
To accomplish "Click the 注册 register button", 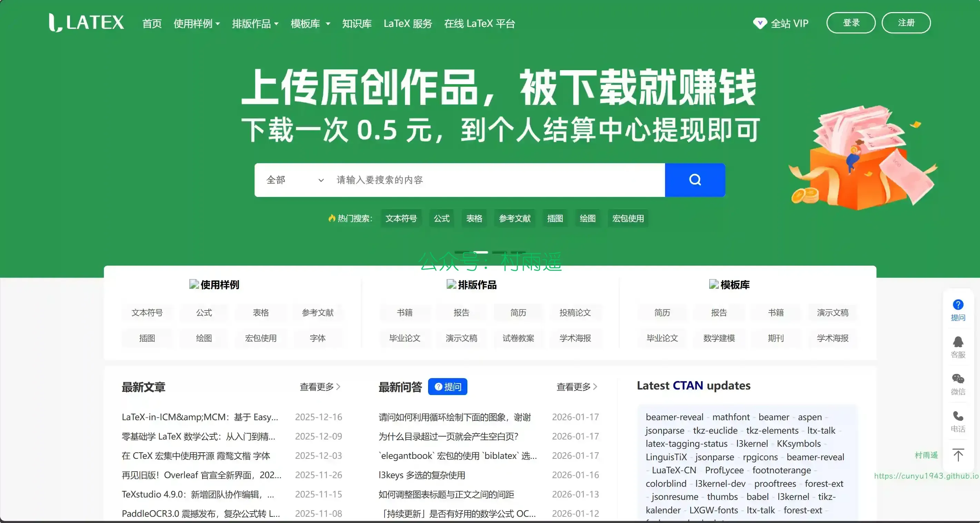I will click(x=906, y=23).
